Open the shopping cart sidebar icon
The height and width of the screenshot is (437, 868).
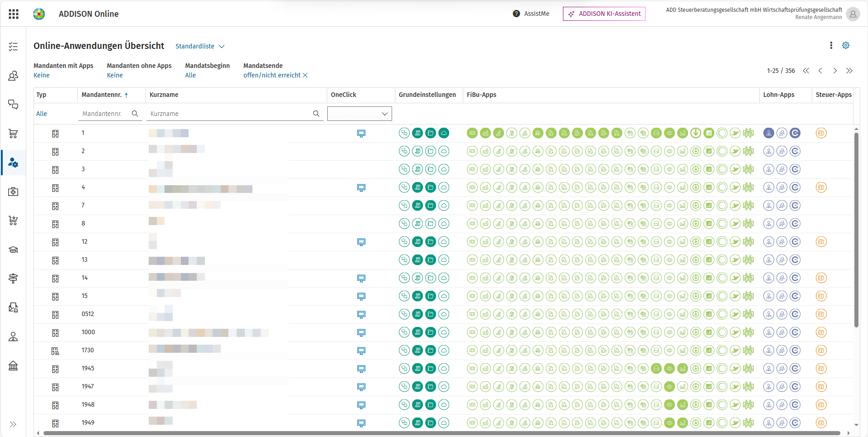coord(13,134)
